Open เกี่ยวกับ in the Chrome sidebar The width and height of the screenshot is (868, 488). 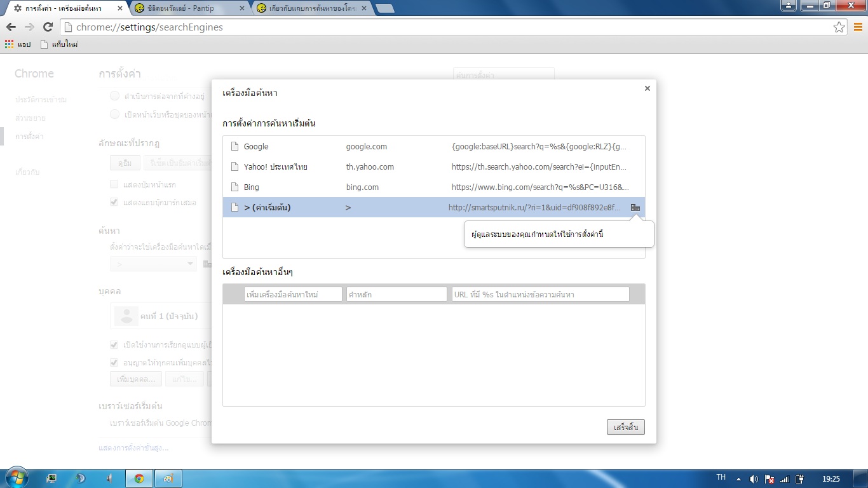28,172
